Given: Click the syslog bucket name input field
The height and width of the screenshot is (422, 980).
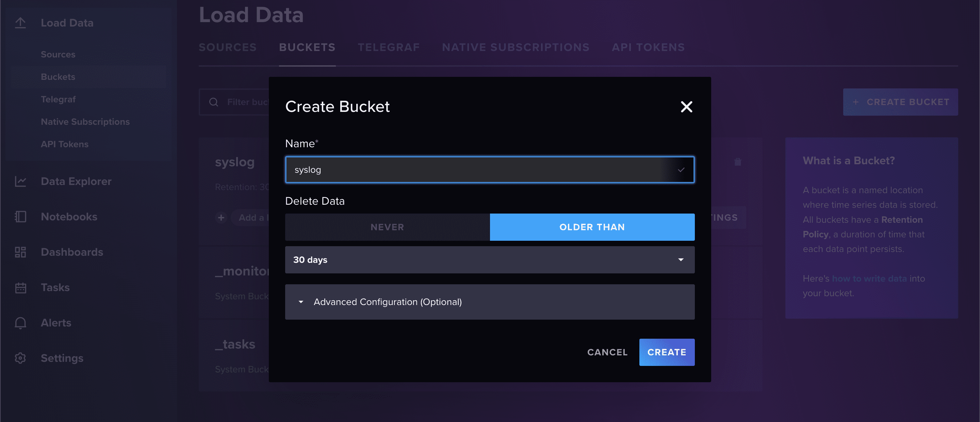Looking at the screenshot, I should tap(489, 169).
